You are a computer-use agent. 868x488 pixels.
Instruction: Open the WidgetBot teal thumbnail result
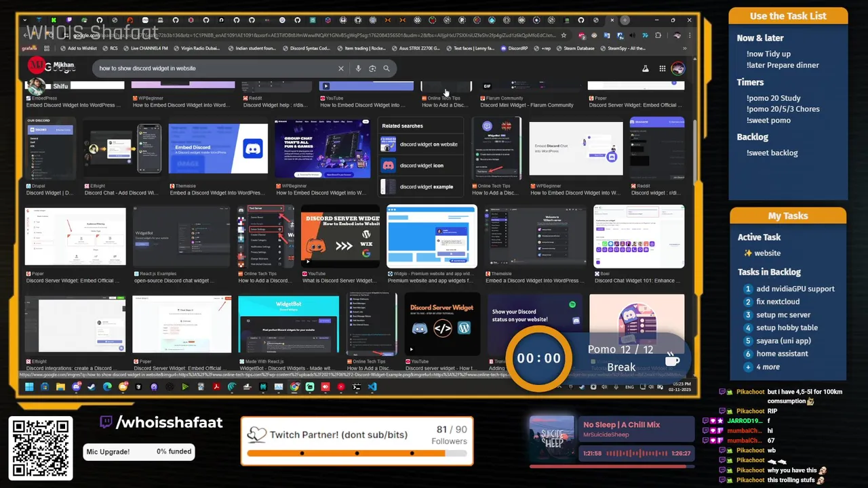288,324
